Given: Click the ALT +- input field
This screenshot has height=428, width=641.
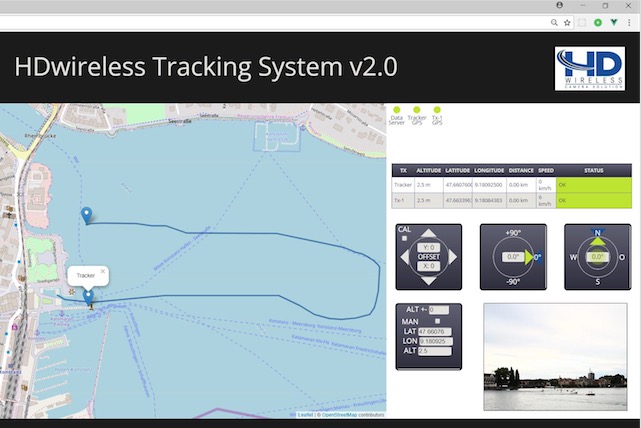Looking at the screenshot, I should pyautogui.click(x=439, y=310).
